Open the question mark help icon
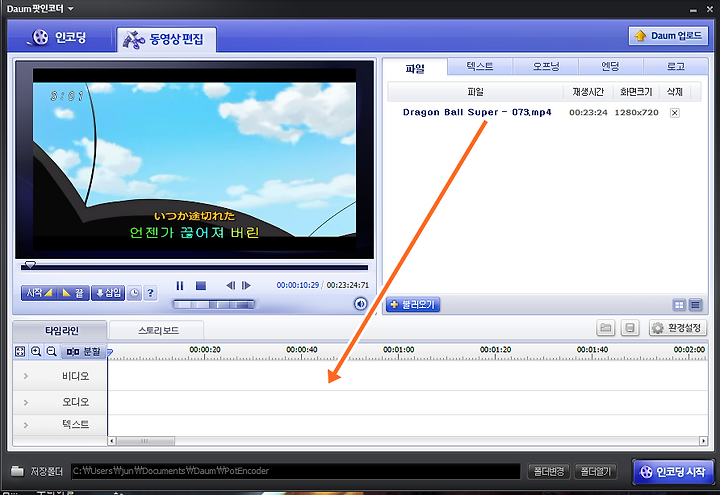The width and height of the screenshot is (720, 495). click(x=150, y=293)
